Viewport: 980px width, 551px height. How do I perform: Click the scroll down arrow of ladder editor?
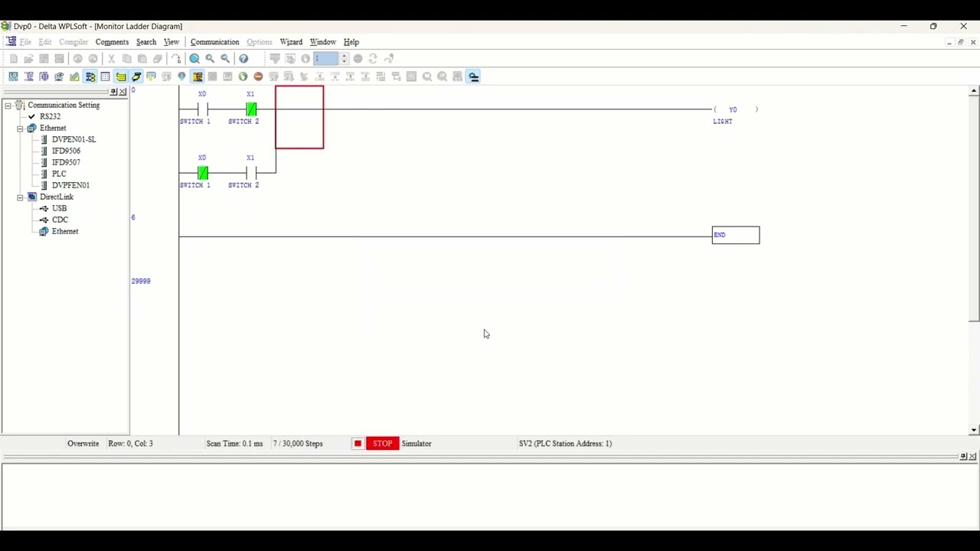tap(974, 430)
